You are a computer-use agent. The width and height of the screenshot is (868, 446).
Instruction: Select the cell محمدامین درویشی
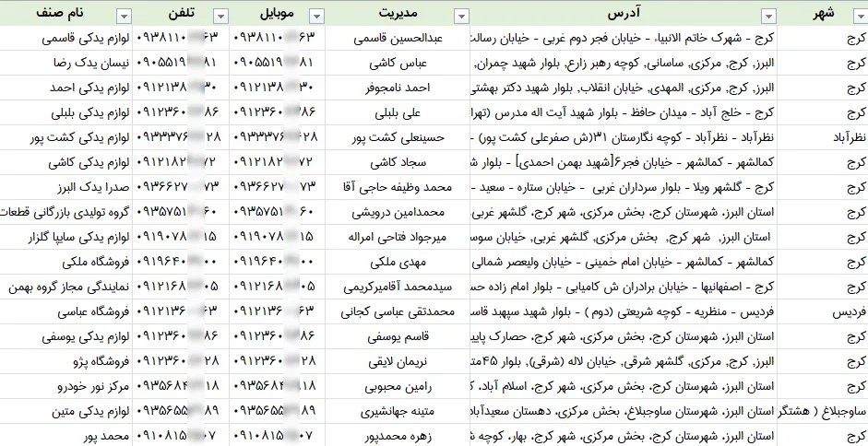tap(398, 213)
